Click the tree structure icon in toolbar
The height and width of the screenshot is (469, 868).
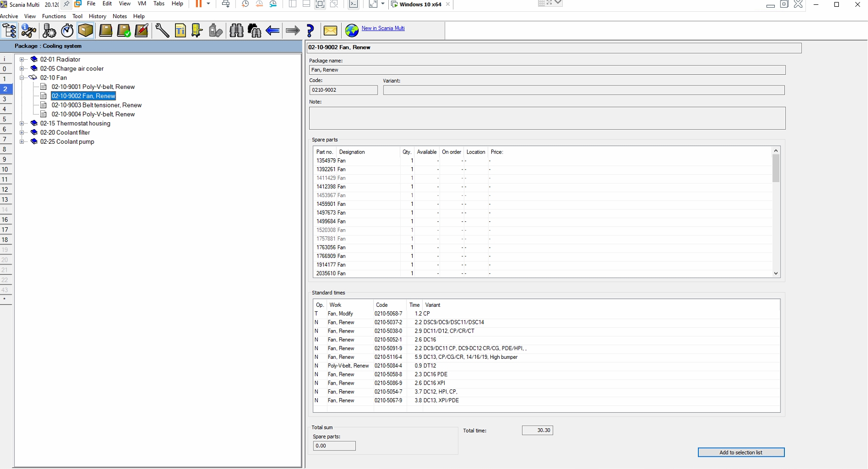[9, 31]
